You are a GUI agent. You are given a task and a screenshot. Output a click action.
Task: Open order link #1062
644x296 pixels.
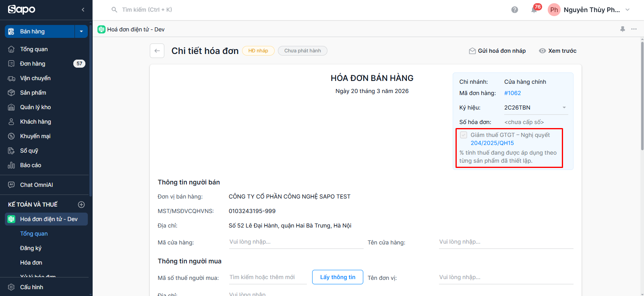point(512,93)
